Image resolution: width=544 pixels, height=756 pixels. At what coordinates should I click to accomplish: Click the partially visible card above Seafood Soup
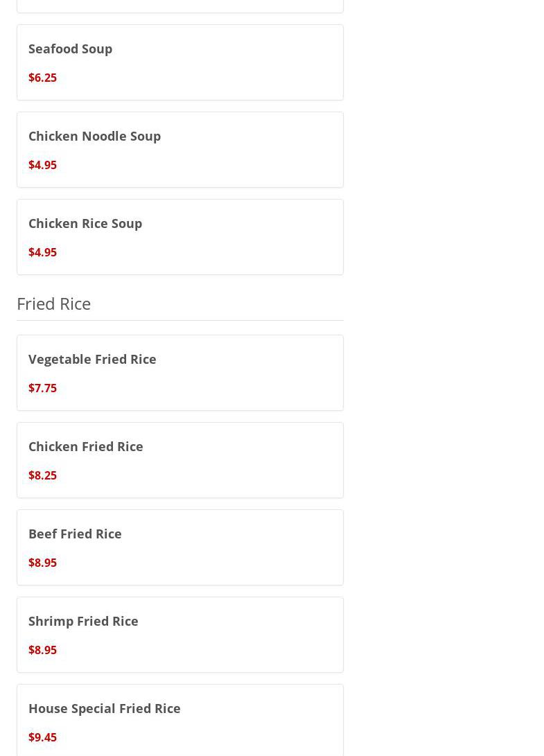tap(179, 6)
